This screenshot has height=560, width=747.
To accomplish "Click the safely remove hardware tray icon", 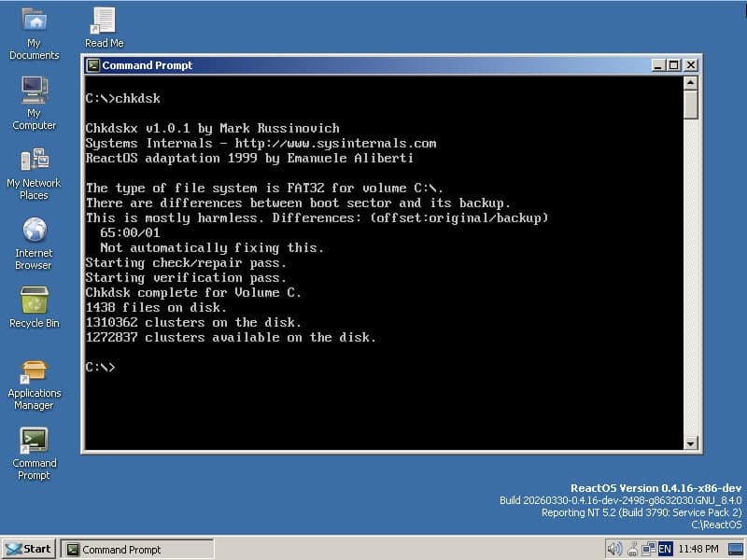I will pos(633,549).
